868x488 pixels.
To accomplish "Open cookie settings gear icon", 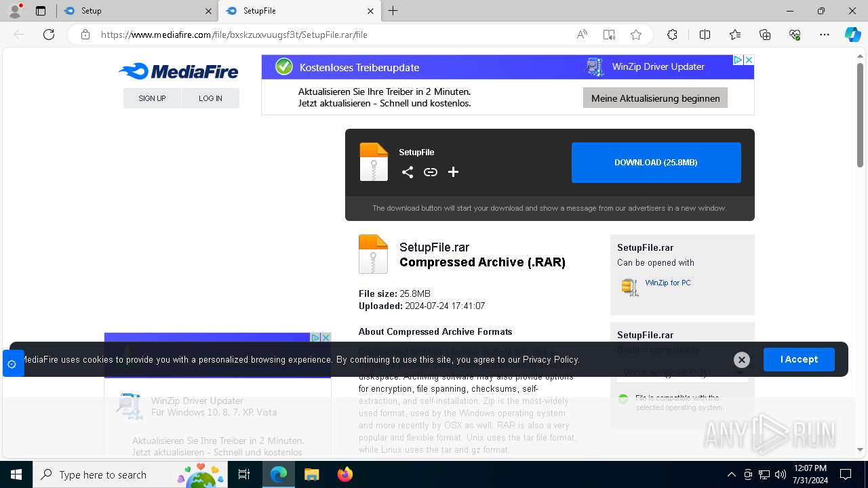I will pyautogui.click(x=12, y=364).
